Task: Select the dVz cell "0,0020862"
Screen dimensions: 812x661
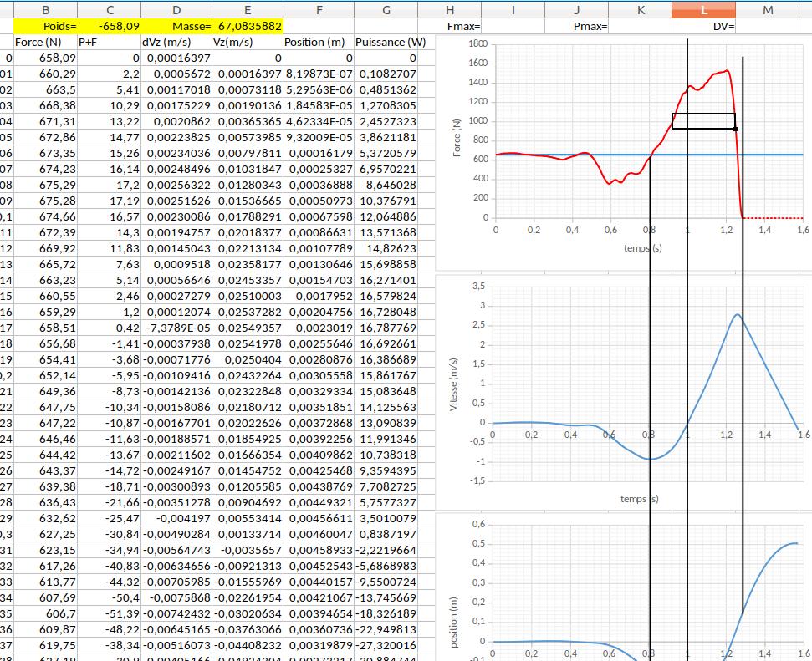Action: tap(176, 122)
